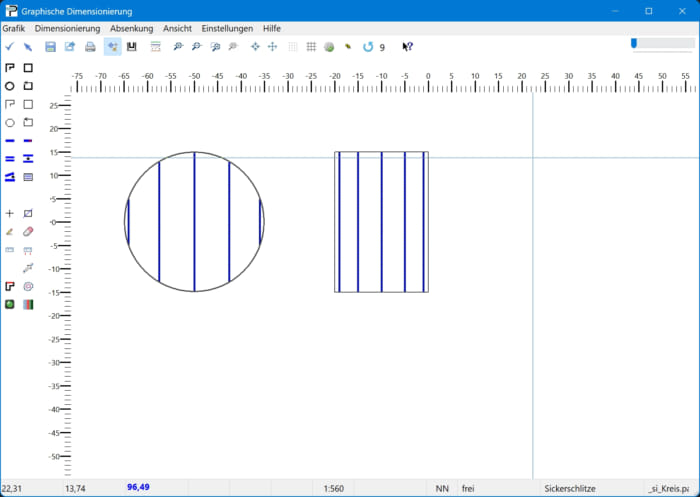
Task: Open the Dimensionierung menu
Action: click(67, 29)
